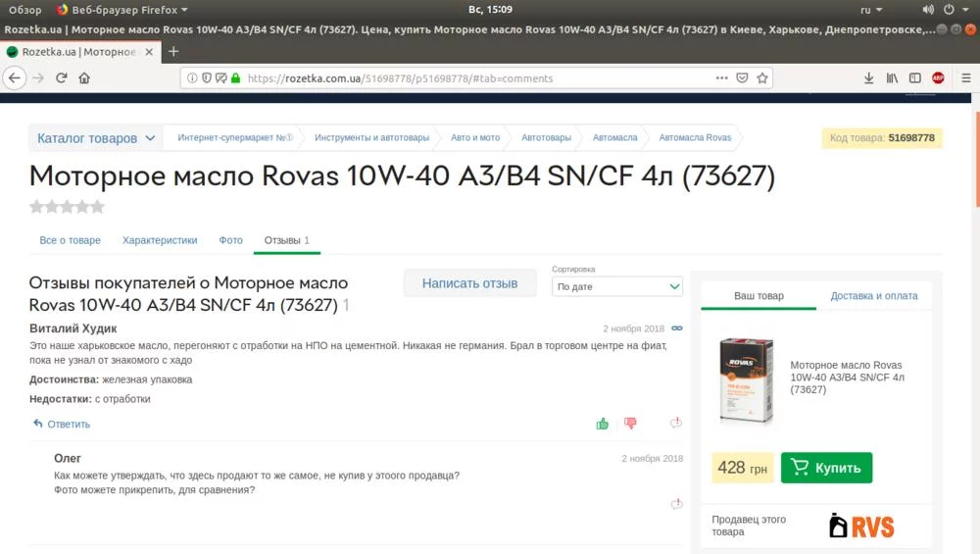Open page actions three-dots menu

(722, 78)
